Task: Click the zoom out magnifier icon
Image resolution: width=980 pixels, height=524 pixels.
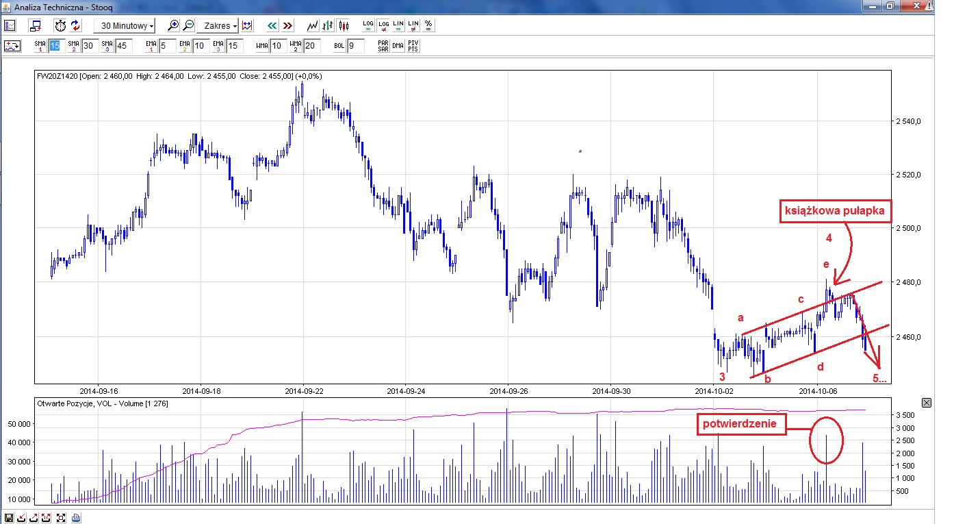Action: coord(188,25)
